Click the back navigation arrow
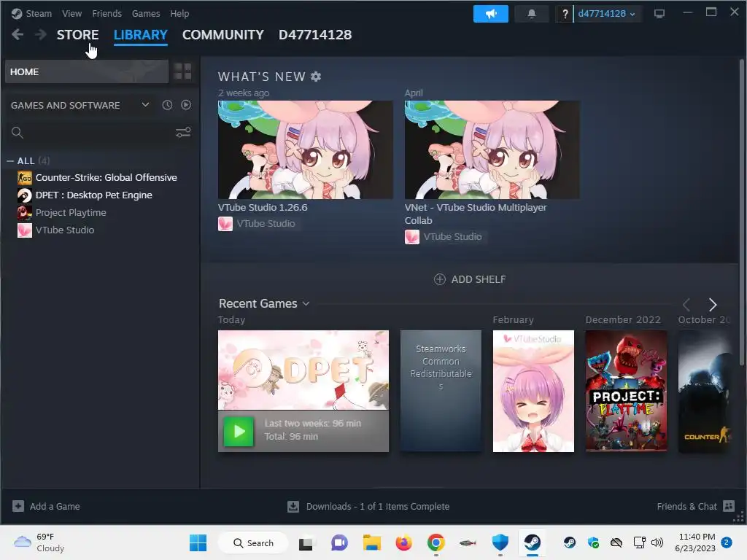The width and height of the screenshot is (747, 560). 18,34
